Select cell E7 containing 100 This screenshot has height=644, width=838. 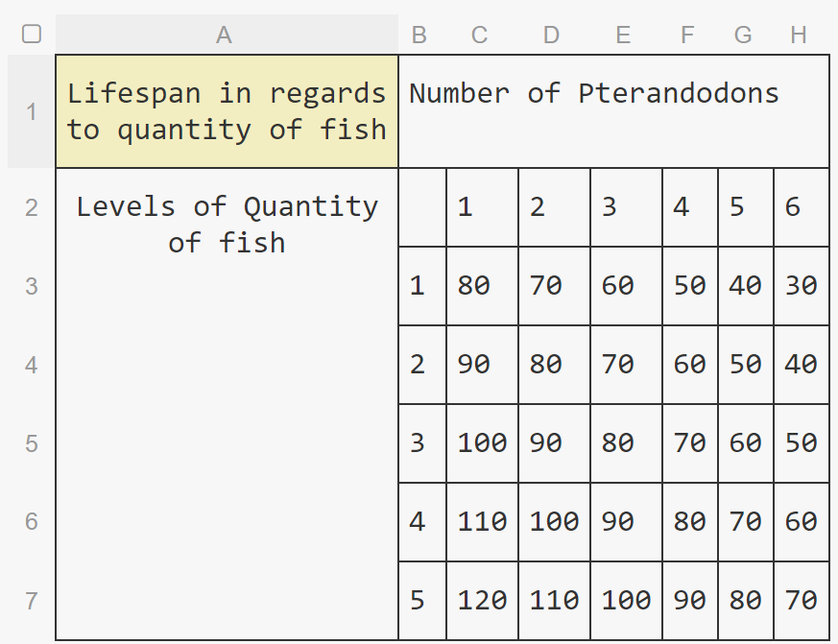tap(626, 601)
